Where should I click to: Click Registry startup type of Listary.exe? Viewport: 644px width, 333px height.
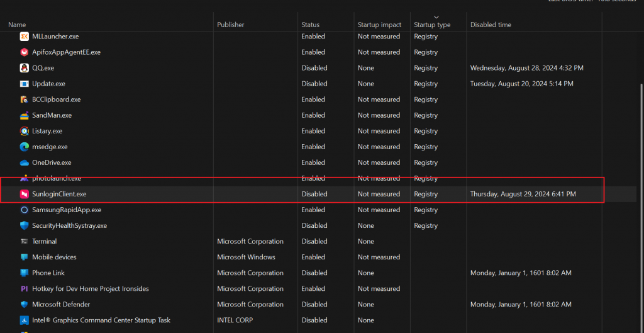[426, 131]
